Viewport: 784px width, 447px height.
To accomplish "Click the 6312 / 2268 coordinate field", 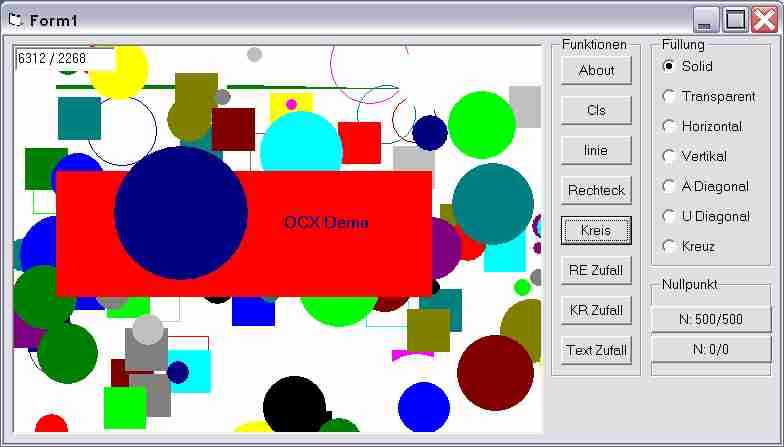I will point(66,58).
